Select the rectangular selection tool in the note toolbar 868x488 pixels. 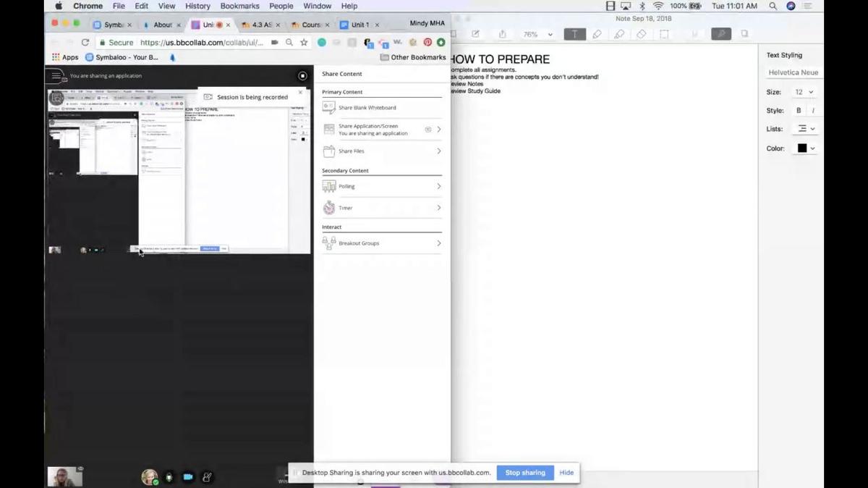point(664,34)
